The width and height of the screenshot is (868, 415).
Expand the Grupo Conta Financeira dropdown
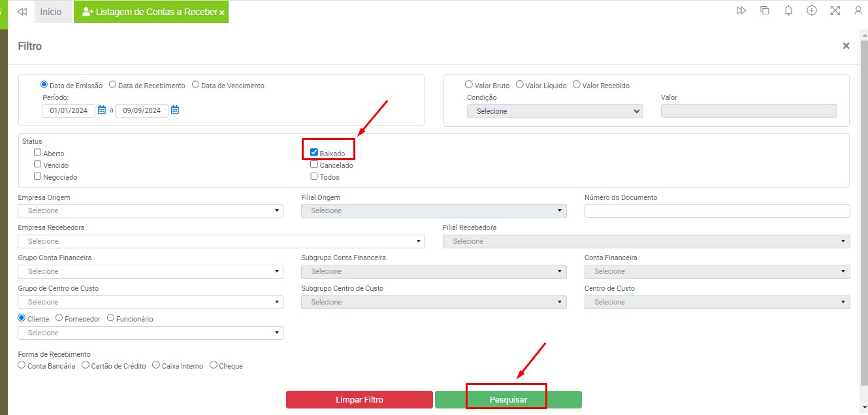150,271
